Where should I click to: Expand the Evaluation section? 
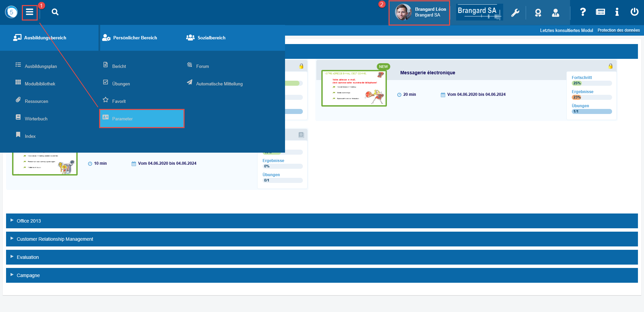click(28, 257)
